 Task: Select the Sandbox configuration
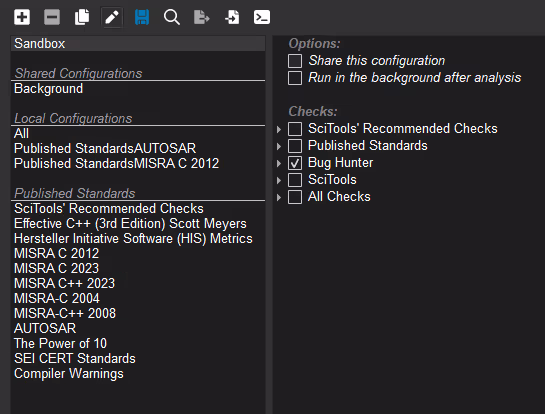point(138,43)
